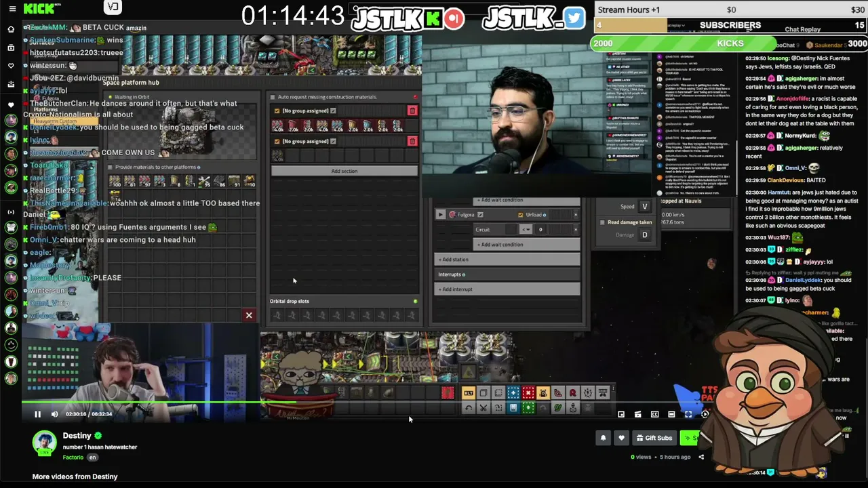Open the Factorio category link
This screenshot has width=868, height=488.
(73, 457)
